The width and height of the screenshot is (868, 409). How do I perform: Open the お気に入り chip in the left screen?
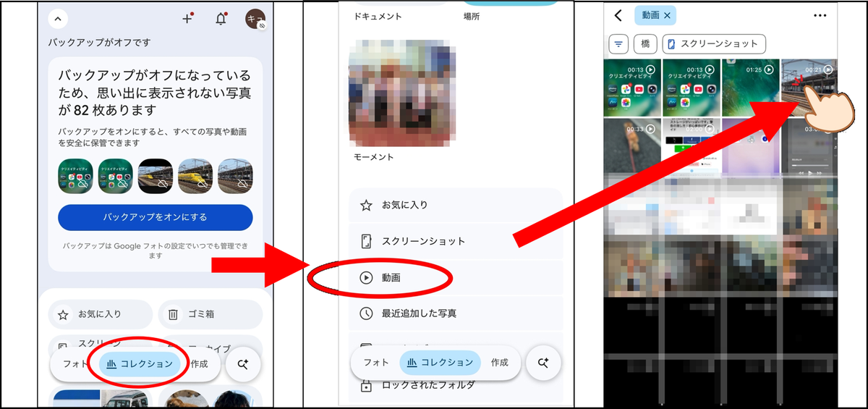(101, 314)
